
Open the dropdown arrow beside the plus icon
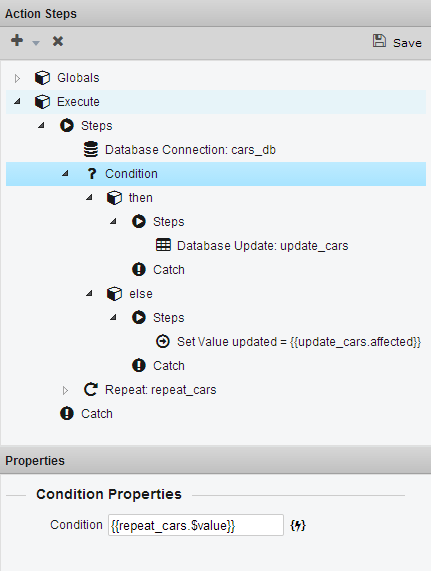(36, 43)
